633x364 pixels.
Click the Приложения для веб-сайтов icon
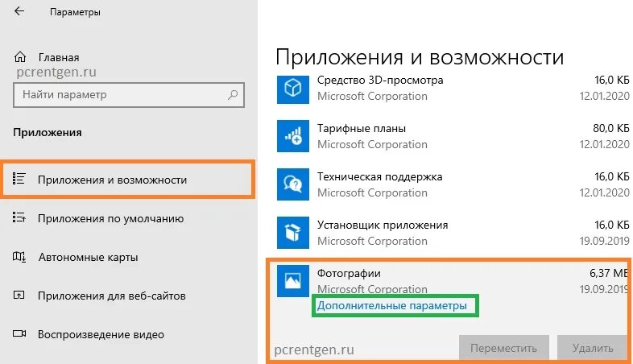(19, 295)
